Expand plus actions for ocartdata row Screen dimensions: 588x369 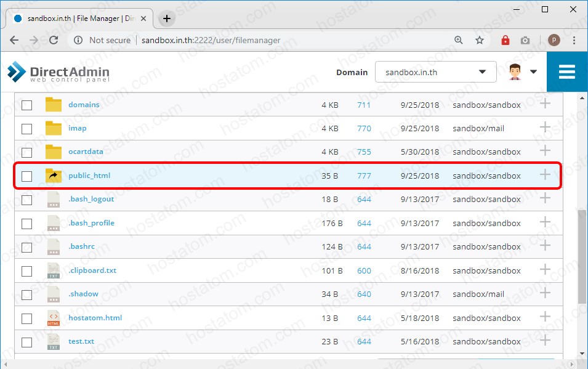pos(545,150)
